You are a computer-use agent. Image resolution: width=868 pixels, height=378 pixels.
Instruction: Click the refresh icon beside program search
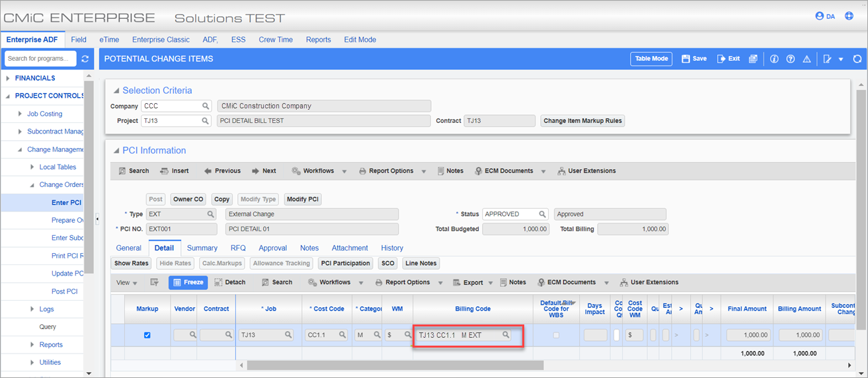coord(85,59)
